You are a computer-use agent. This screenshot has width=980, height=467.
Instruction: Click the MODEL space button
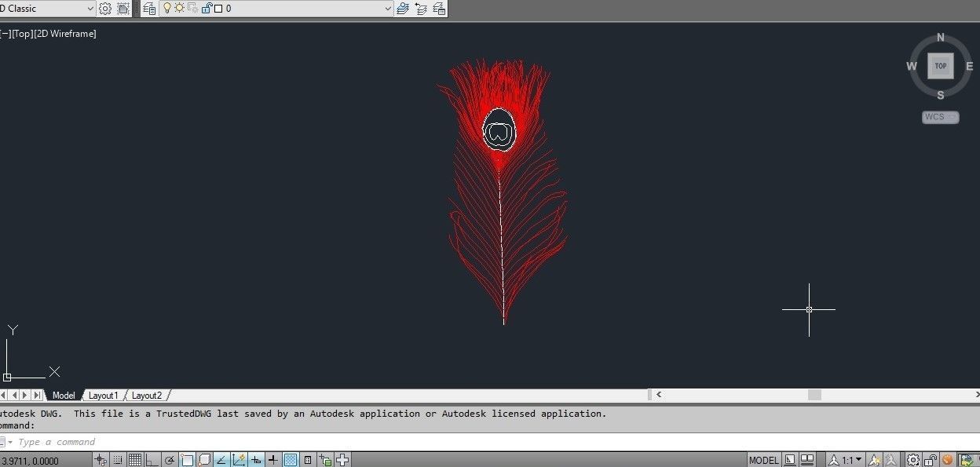coord(764,460)
